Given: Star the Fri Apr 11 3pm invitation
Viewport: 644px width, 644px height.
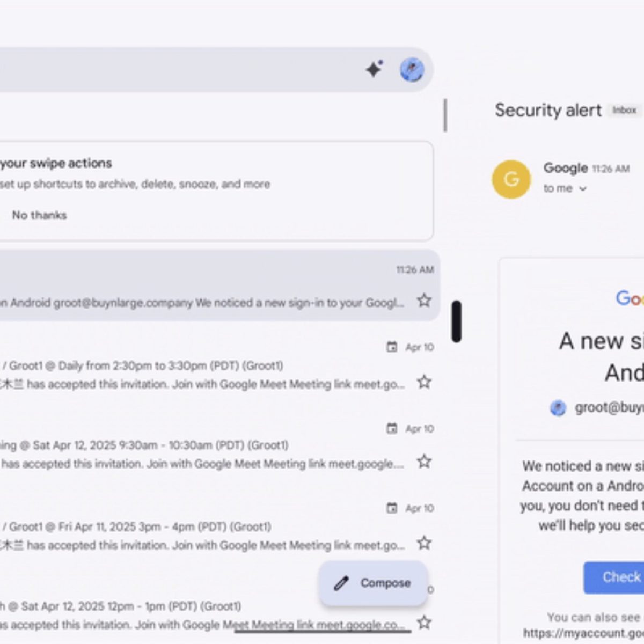Looking at the screenshot, I should coord(424,543).
